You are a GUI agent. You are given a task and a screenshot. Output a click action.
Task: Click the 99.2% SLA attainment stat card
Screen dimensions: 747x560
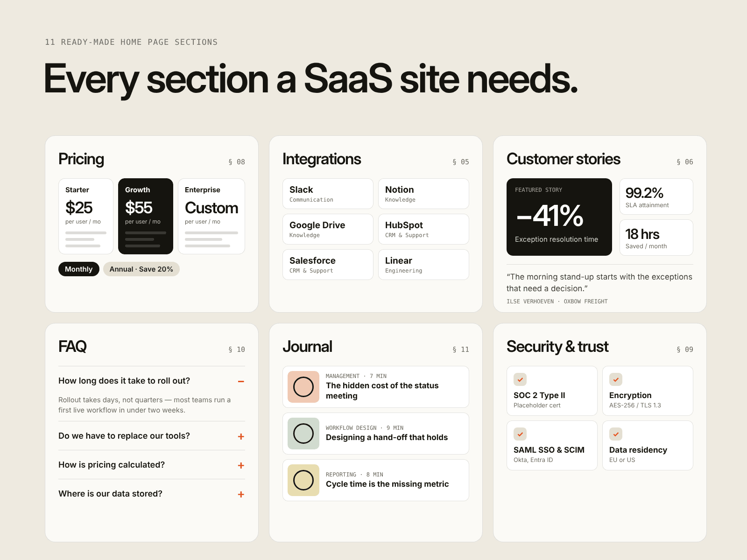click(x=656, y=196)
